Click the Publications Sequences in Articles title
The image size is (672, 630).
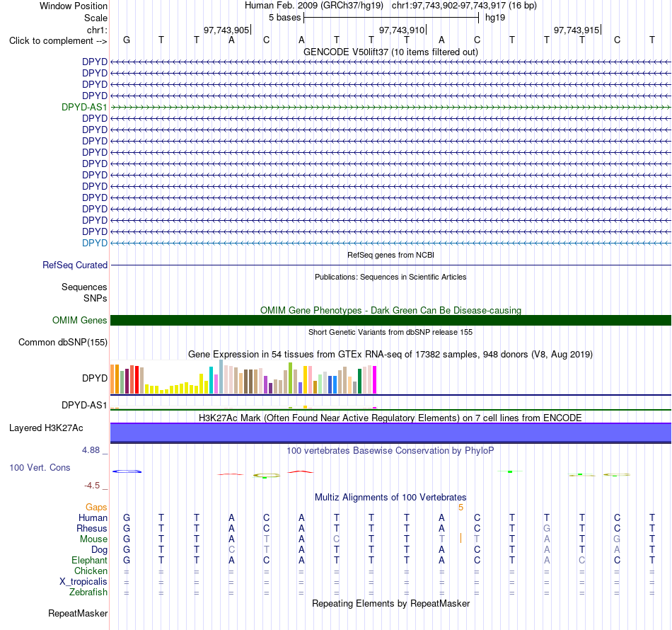coord(390,277)
